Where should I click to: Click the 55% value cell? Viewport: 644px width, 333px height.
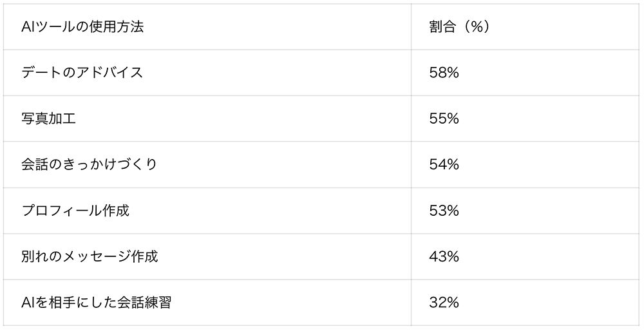tap(444, 119)
